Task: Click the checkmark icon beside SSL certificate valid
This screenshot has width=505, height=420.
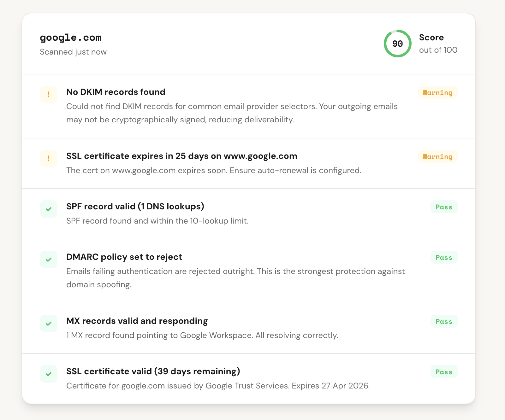Action: click(x=49, y=374)
